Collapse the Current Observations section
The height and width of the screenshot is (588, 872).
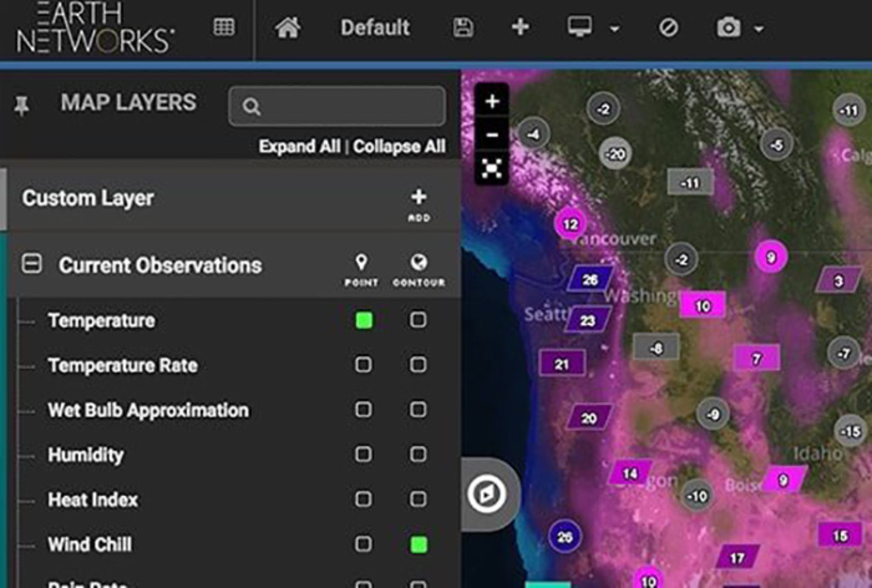pos(32,264)
